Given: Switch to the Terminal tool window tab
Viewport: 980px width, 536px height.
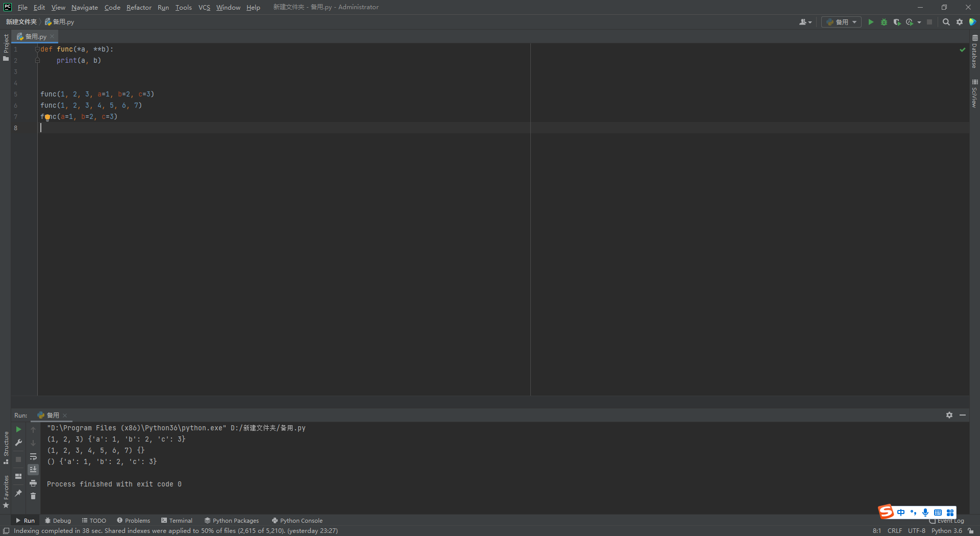Looking at the screenshot, I should [177, 521].
